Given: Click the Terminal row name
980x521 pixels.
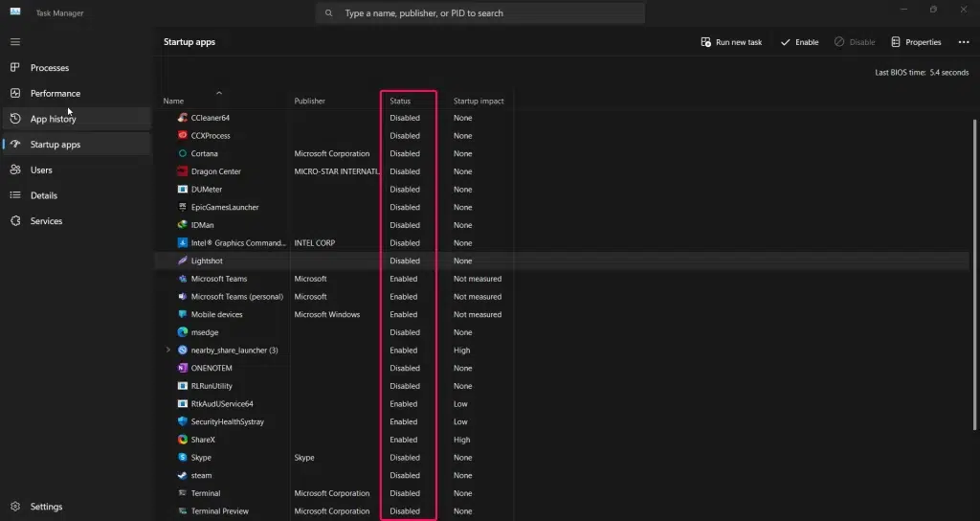Looking at the screenshot, I should click(206, 493).
